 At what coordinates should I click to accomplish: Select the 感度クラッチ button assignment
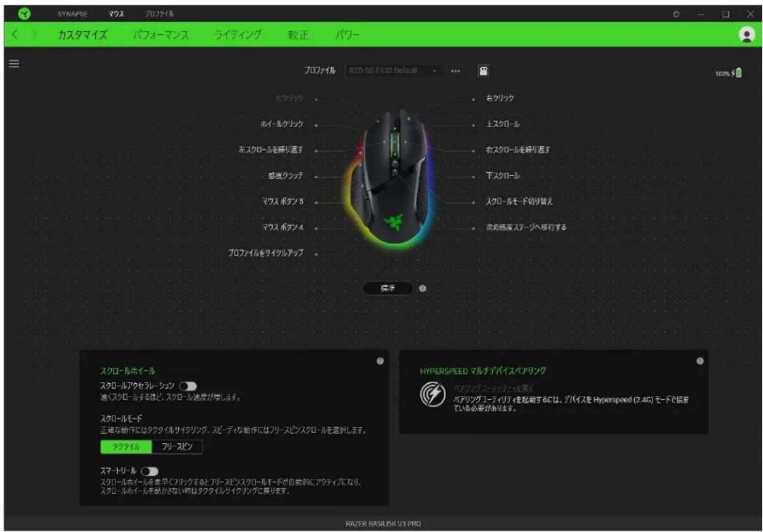(286, 176)
